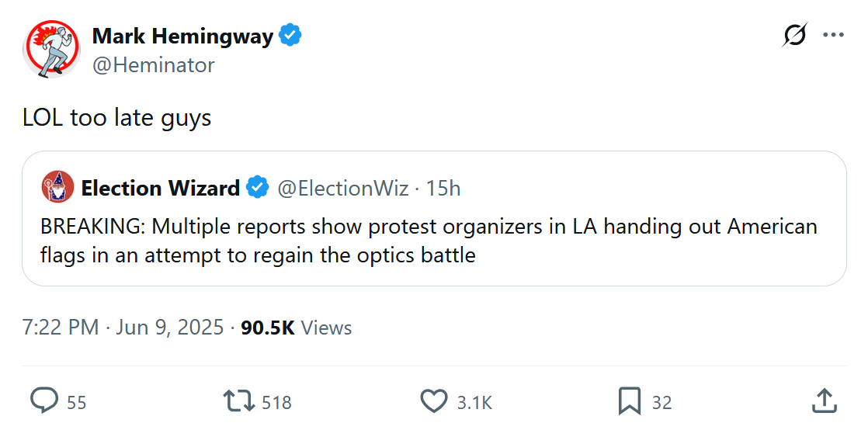Open the quoted BREAKING tweet text
Image resolution: width=868 pixels, height=430 pixels.
[x=429, y=241]
